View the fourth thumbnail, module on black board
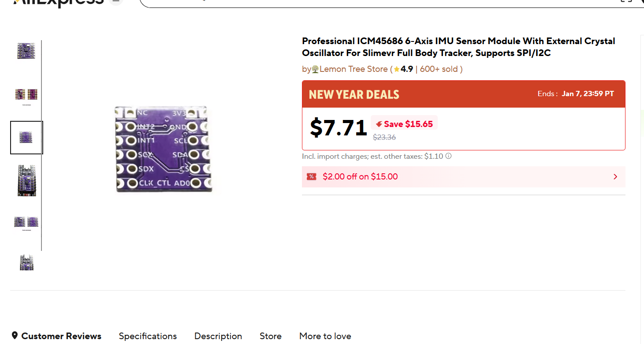 26,180
